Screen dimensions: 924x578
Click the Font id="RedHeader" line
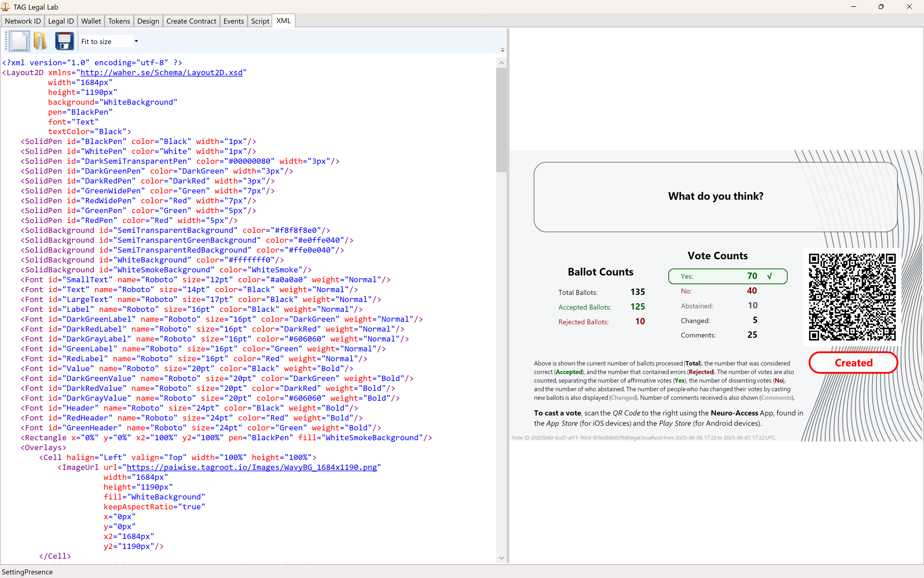[x=191, y=418]
